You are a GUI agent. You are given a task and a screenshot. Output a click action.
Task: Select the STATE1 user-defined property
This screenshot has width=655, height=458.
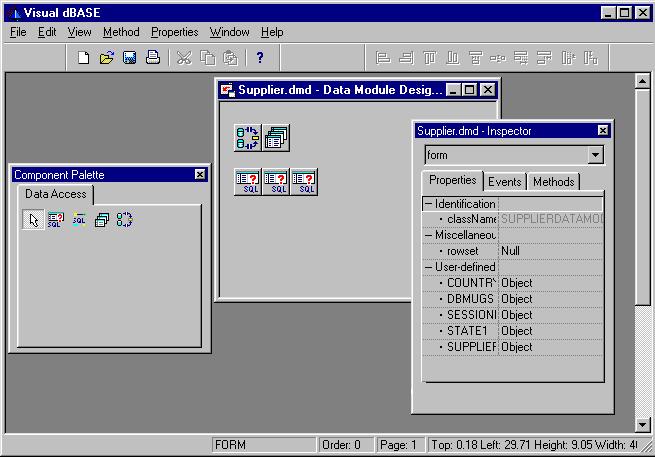pos(513,331)
